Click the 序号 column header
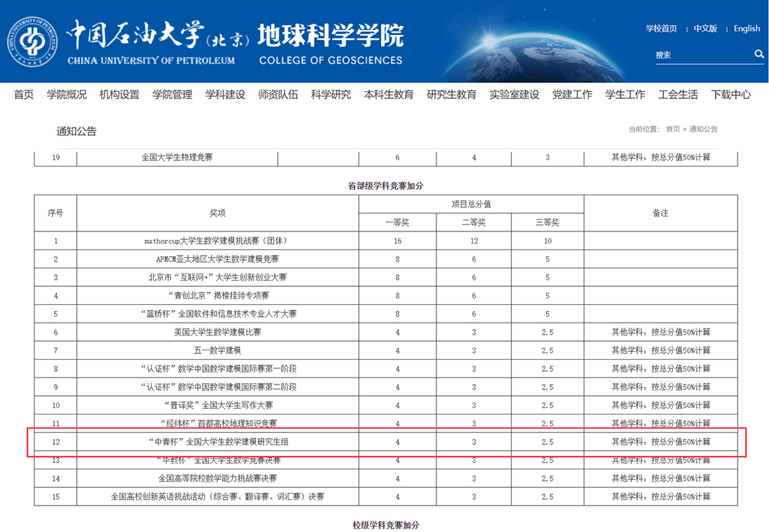This screenshot has height=532, width=769. point(56,213)
